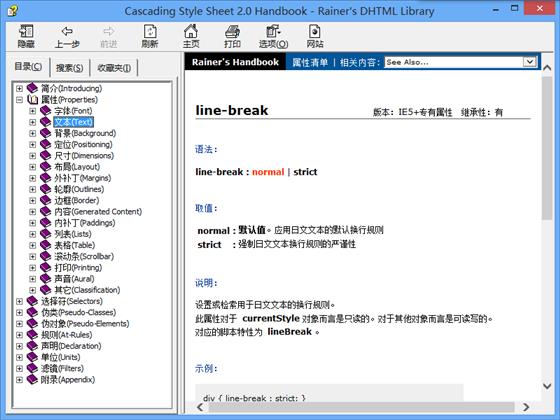560x420 pixels.
Task: Open the Home (主页) icon
Action: tap(191, 31)
